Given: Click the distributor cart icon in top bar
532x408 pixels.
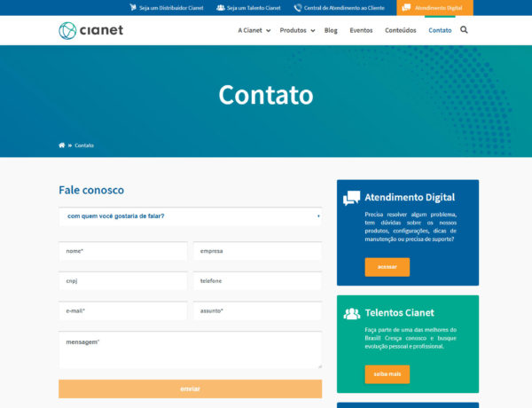Looking at the screenshot, I should [x=133, y=7].
